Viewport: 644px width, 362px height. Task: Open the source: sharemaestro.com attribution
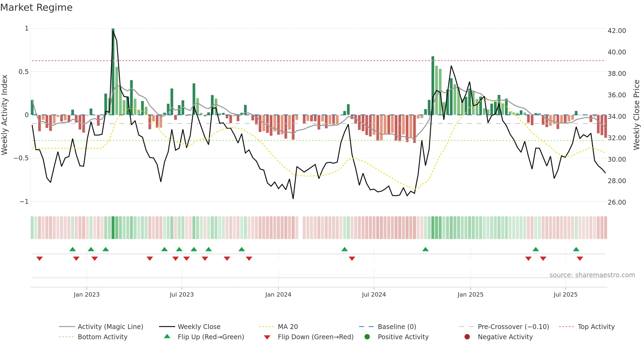[x=592, y=275]
